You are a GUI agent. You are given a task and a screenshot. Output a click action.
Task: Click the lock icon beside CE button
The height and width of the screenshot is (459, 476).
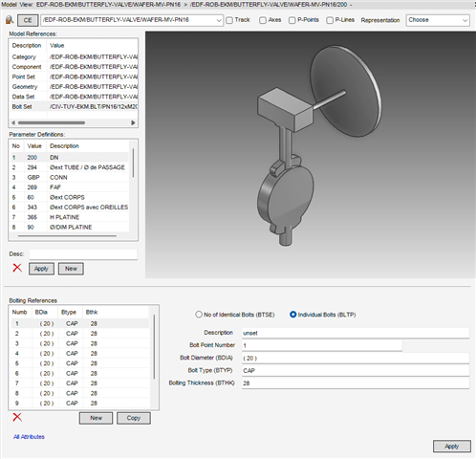(x=10, y=20)
